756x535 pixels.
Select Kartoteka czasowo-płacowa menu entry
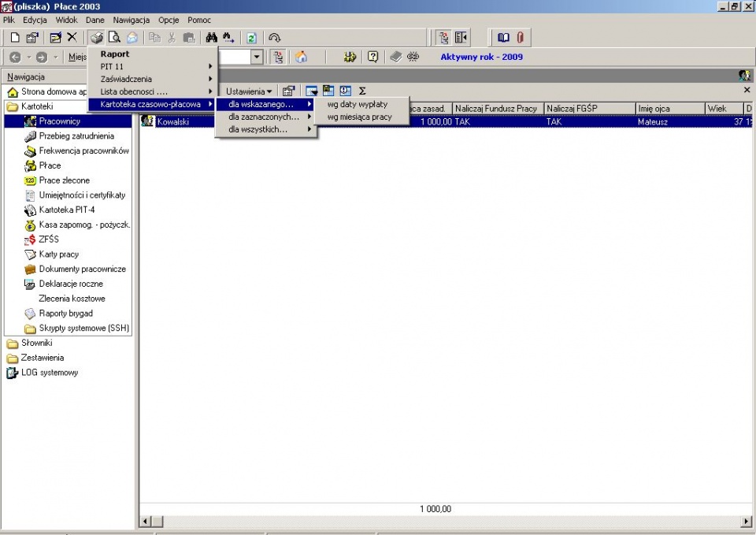click(x=153, y=104)
